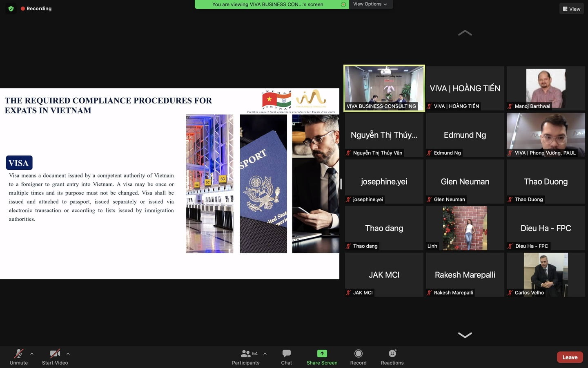Open the View layout menu

571,9
